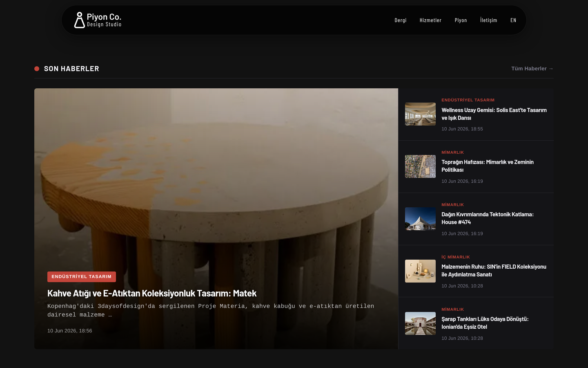Open the House #474 building thumbnail
The width and height of the screenshot is (588, 368).
point(420,219)
